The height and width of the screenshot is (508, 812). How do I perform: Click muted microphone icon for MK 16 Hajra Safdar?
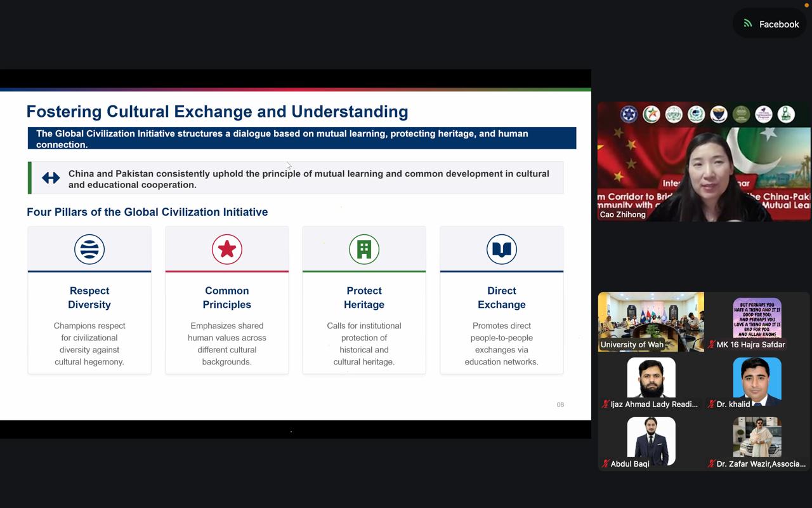[x=711, y=345]
